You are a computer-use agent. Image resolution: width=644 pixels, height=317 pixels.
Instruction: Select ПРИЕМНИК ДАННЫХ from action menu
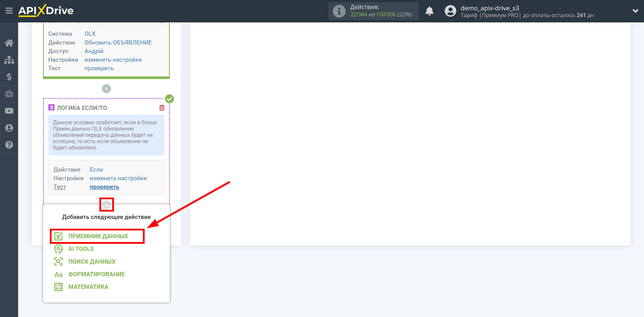pyautogui.click(x=98, y=236)
